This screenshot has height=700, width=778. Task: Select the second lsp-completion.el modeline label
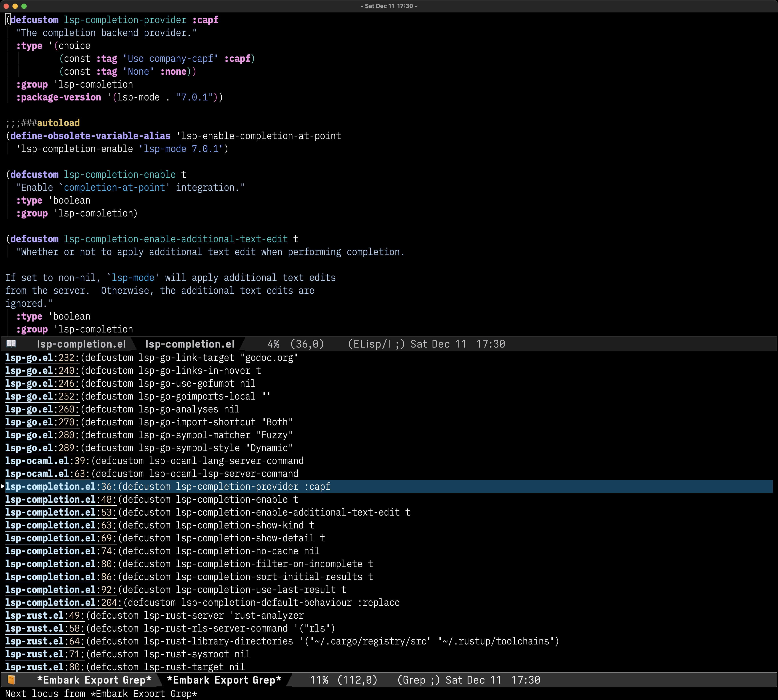[190, 344]
